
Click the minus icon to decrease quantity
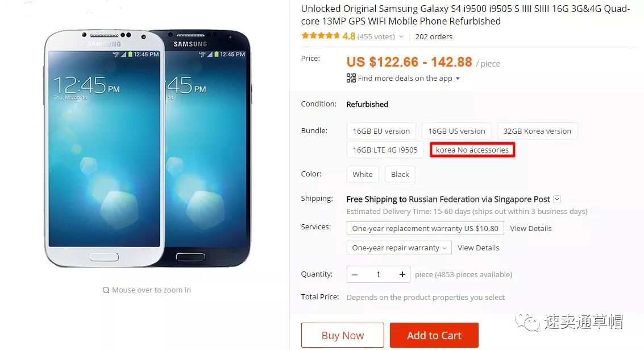click(355, 274)
